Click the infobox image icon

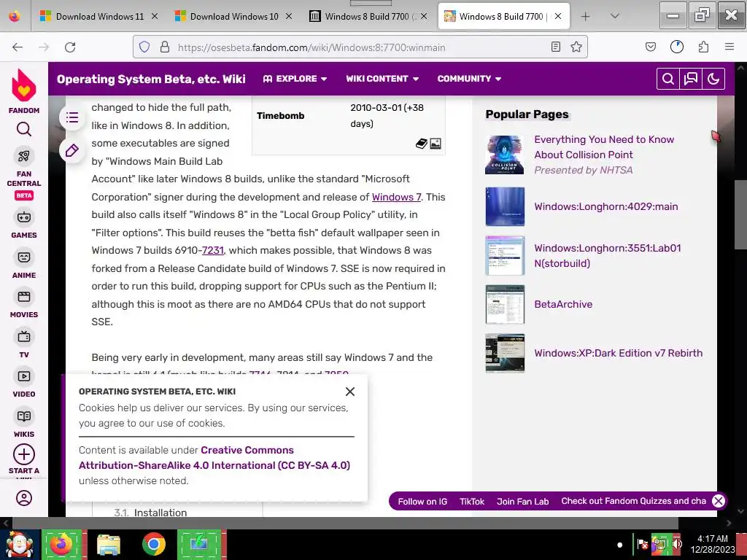436,144
